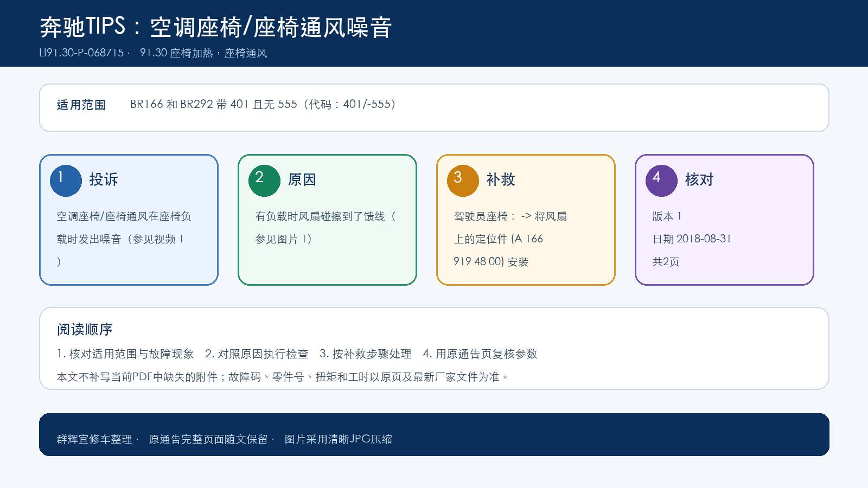Image resolution: width=868 pixels, height=488 pixels.
Task: Click the line 919 48 00) 安装
Action: (x=492, y=262)
